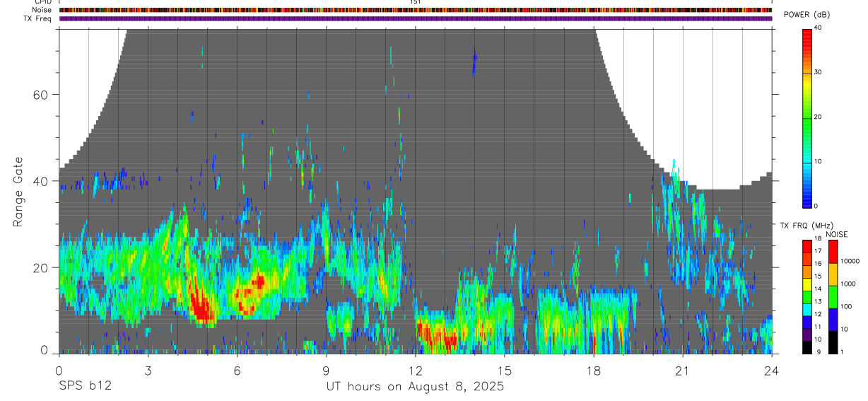Click the 15 hour tick on the UT axis
Image resolution: width=868 pixels, height=401 pixels.
[x=505, y=370]
